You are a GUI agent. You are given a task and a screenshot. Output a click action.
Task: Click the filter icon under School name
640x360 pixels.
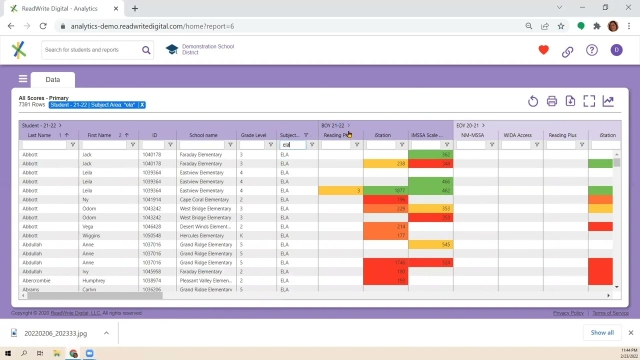coord(230,144)
